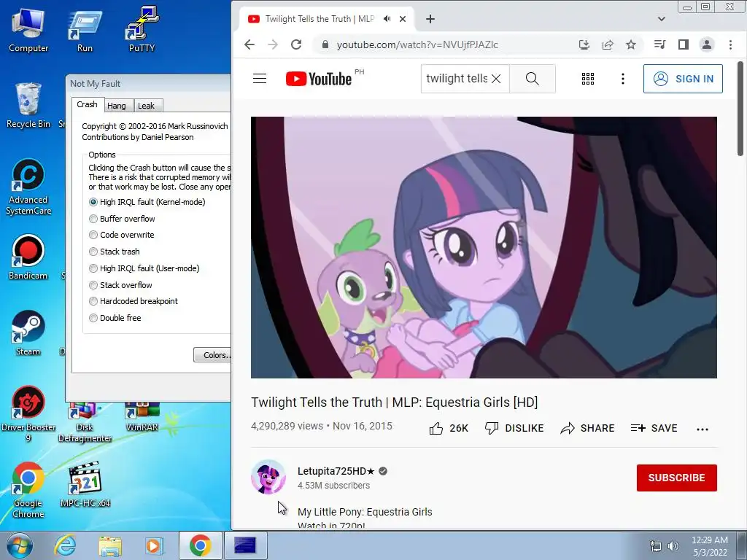Open the Letupita725HD channel link
Viewport: 747px width, 560px height.
click(x=337, y=471)
